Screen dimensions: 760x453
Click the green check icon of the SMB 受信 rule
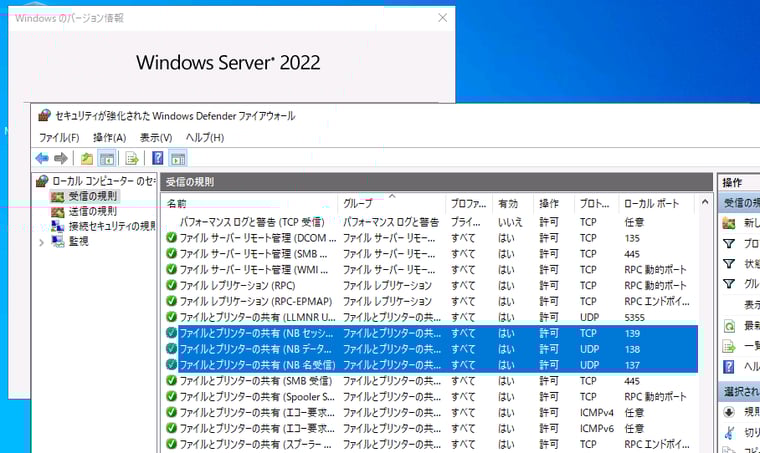(x=171, y=380)
